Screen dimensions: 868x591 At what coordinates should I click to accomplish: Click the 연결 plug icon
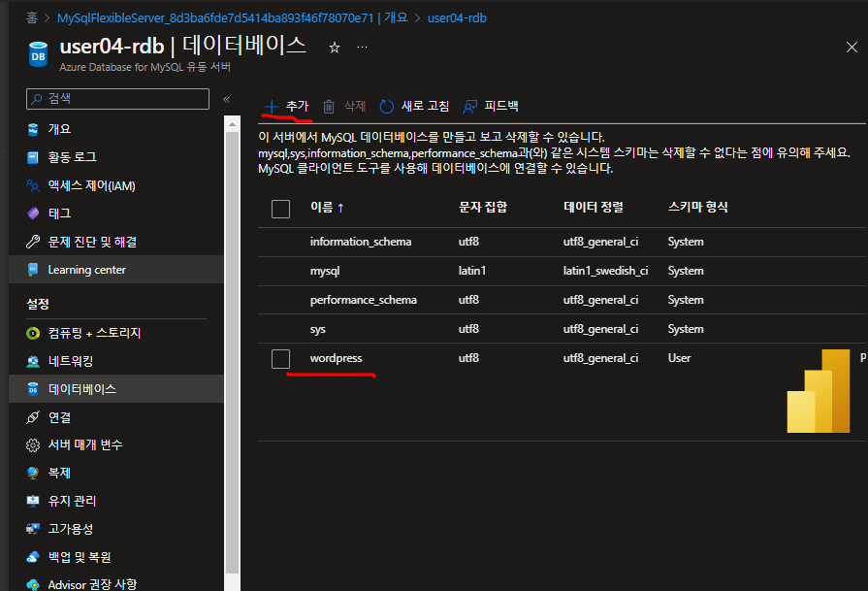33,417
